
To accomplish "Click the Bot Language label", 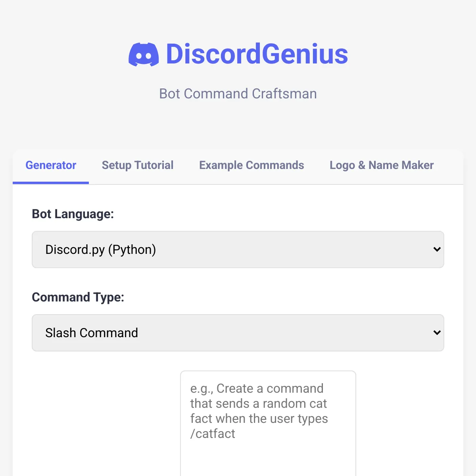I will pyautogui.click(x=73, y=214).
